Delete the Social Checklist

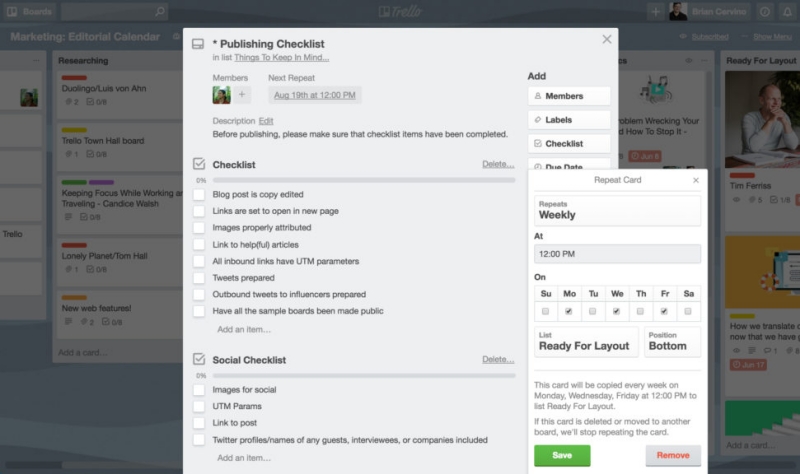[x=498, y=359]
